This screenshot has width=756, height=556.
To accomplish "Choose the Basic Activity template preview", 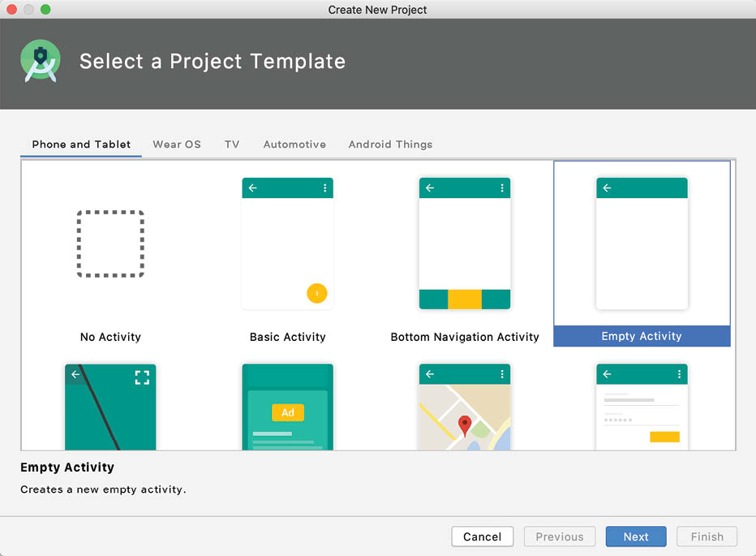I will (x=287, y=244).
